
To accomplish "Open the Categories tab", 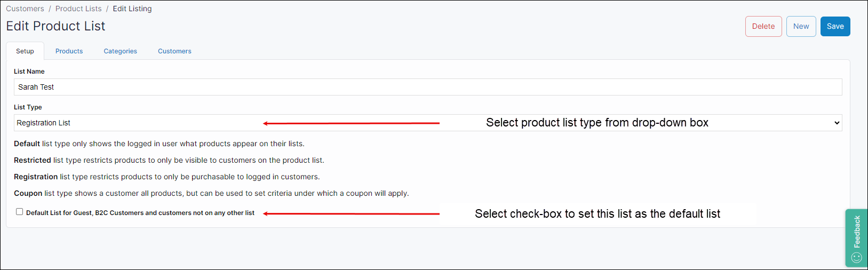I will point(120,51).
